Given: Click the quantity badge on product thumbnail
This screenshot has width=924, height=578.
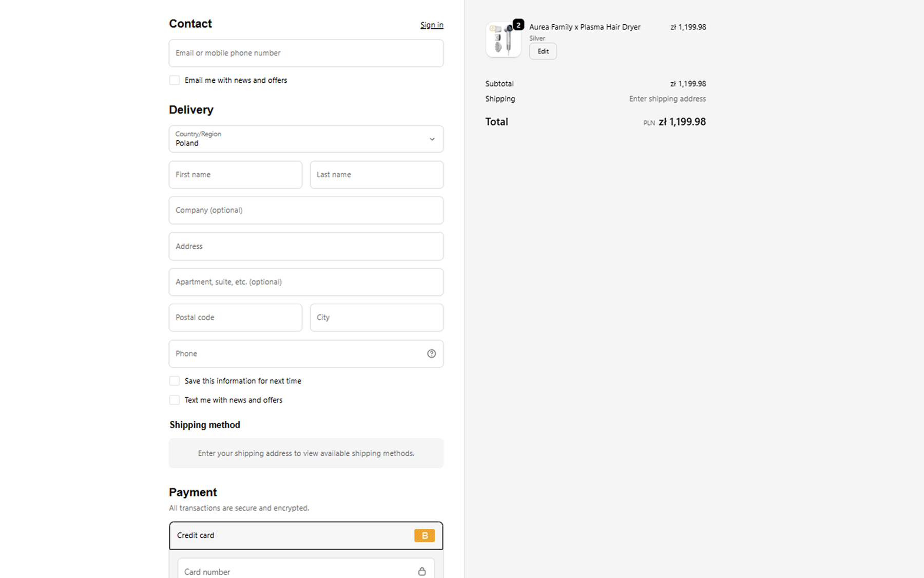Looking at the screenshot, I should click(518, 24).
